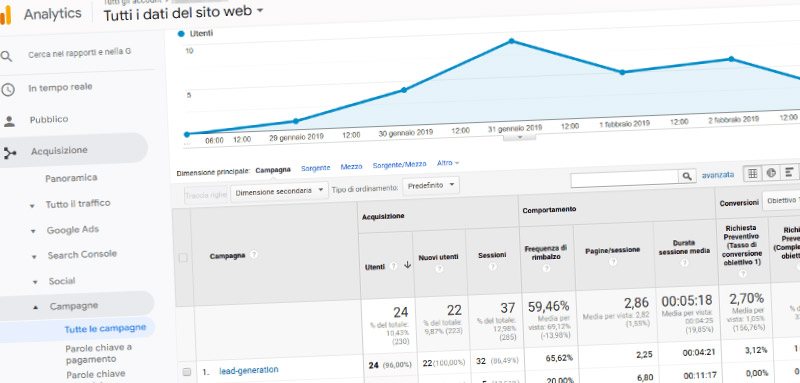Open help icon under Richiesta Preventivo tasso
800x383 pixels.
[x=743, y=274]
